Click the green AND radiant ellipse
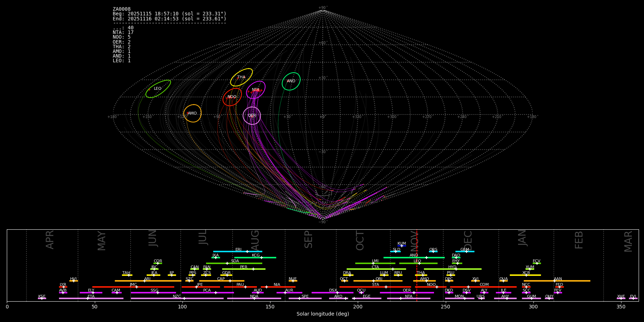Screen dimensions: 644x322 click(x=291, y=81)
